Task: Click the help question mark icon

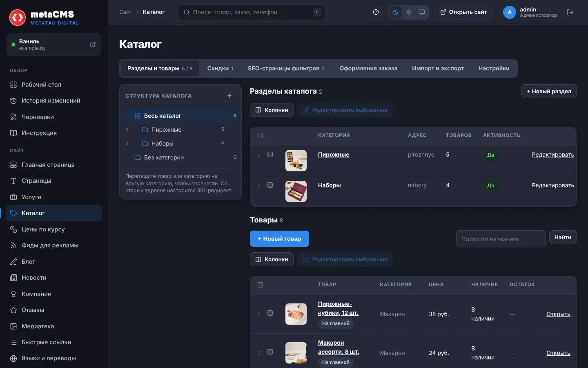Action: pos(376,12)
